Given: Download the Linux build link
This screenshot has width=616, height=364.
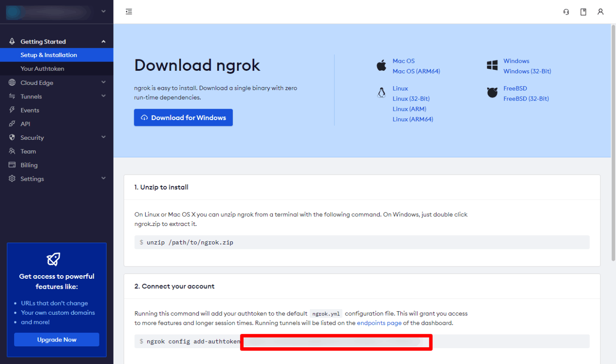Looking at the screenshot, I should coord(400,88).
